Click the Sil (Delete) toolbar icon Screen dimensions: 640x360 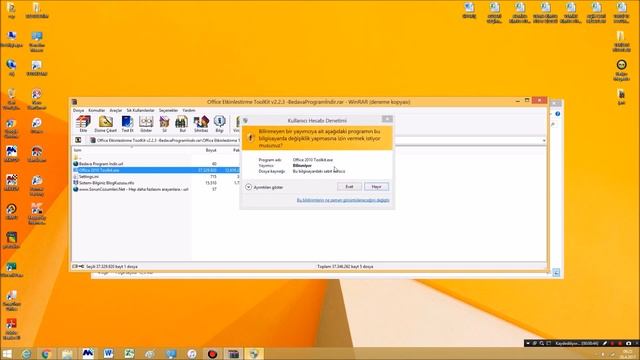[164, 124]
